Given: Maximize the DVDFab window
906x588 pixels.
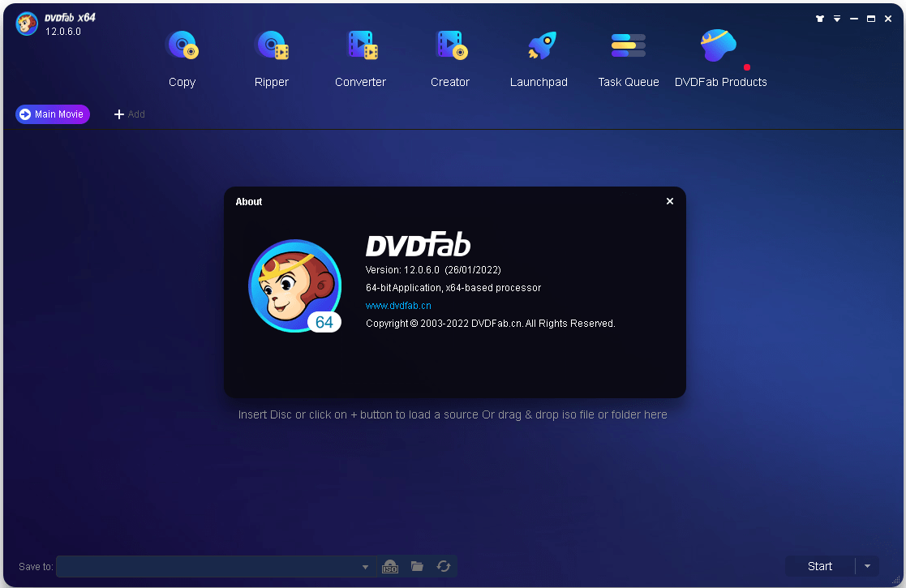Looking at the screenshot, I should 871,19.
